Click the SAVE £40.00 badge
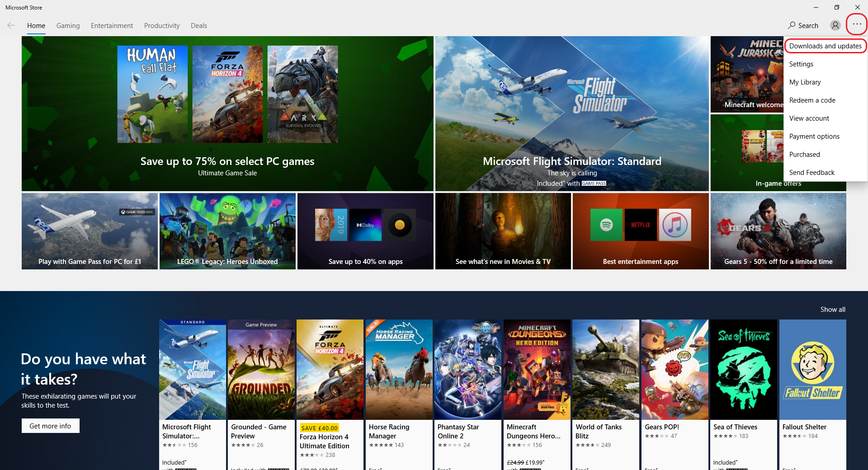The height and width of the screenshot is (470, 868). [x=319, y=428]
